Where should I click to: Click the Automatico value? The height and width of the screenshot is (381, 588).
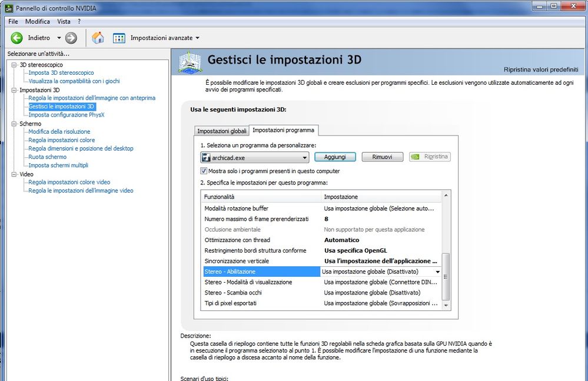341,240
